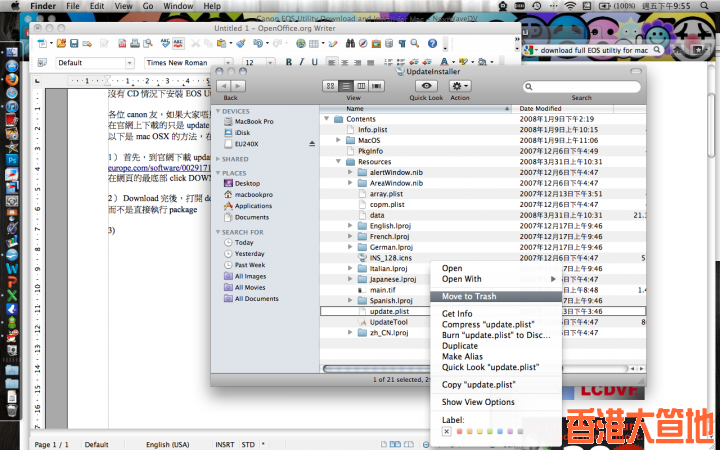Apply the red label color

459,431
